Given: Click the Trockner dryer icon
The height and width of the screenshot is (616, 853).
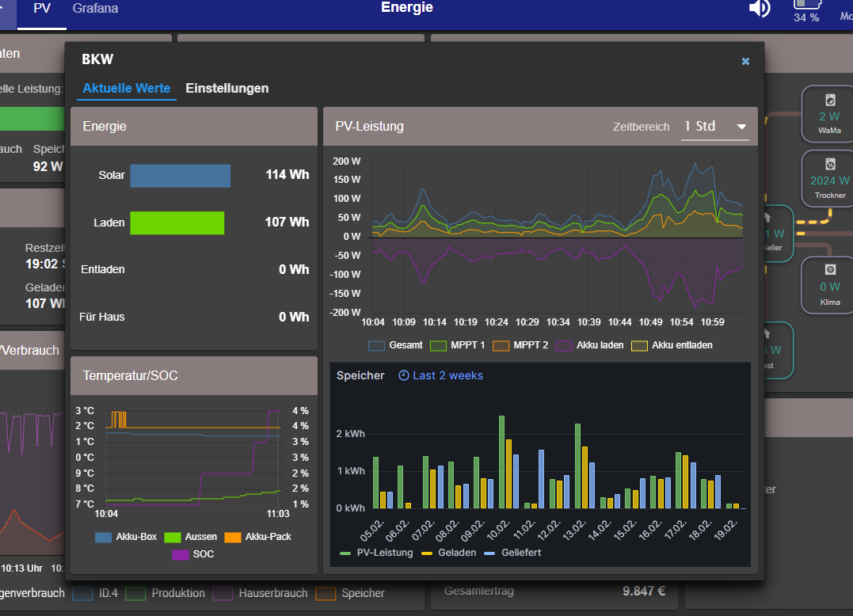Looking at the screenshot, I should coord(830,165).
